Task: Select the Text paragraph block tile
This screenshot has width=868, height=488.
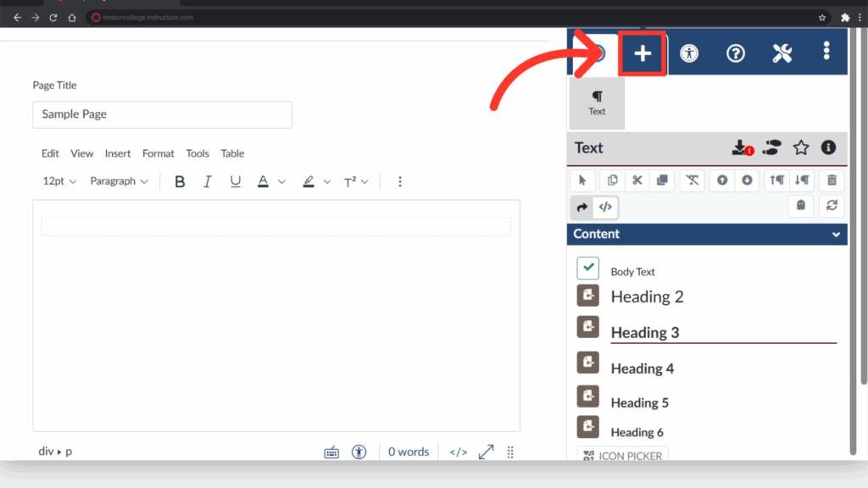Action: coord(597,103)
